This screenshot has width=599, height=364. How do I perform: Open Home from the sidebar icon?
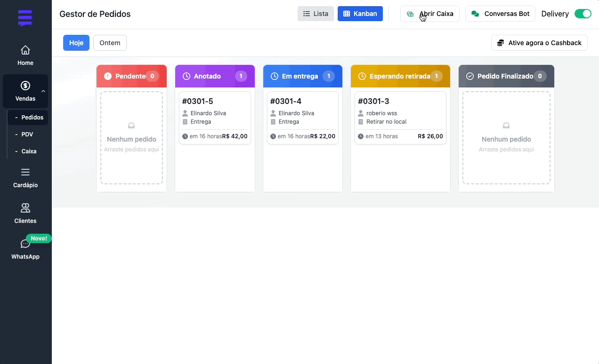pos(25,50)
